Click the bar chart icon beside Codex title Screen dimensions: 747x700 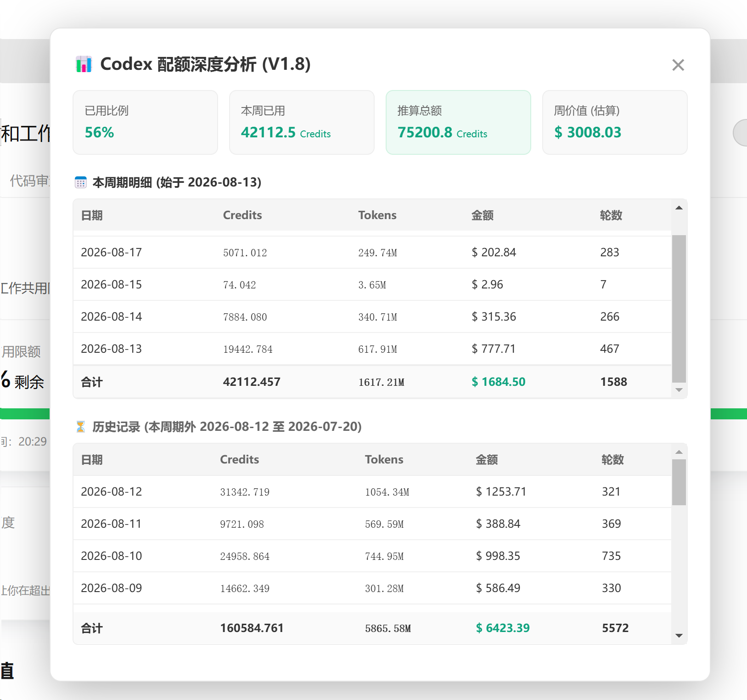84,64
